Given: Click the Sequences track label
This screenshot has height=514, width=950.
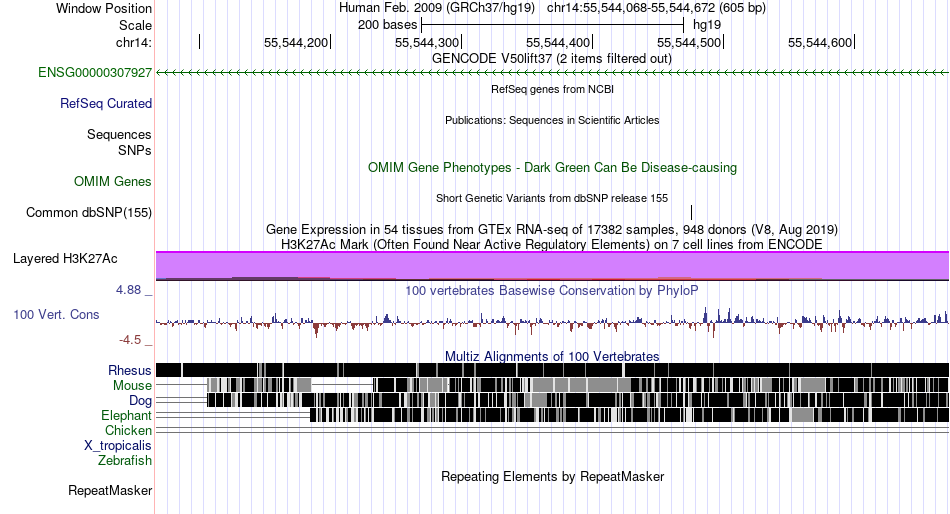Looking at the screenshot, I should click(119, 135).
